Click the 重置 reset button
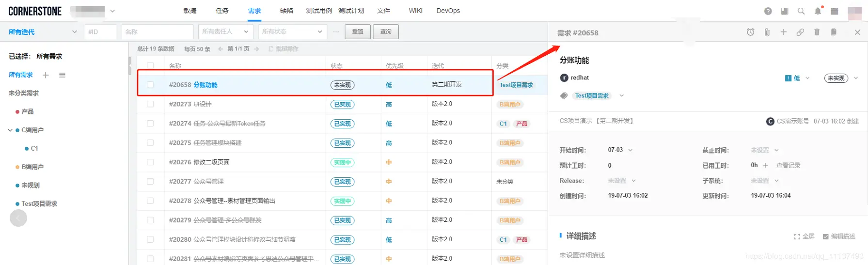The image size is (868, 265). point(358,31)
